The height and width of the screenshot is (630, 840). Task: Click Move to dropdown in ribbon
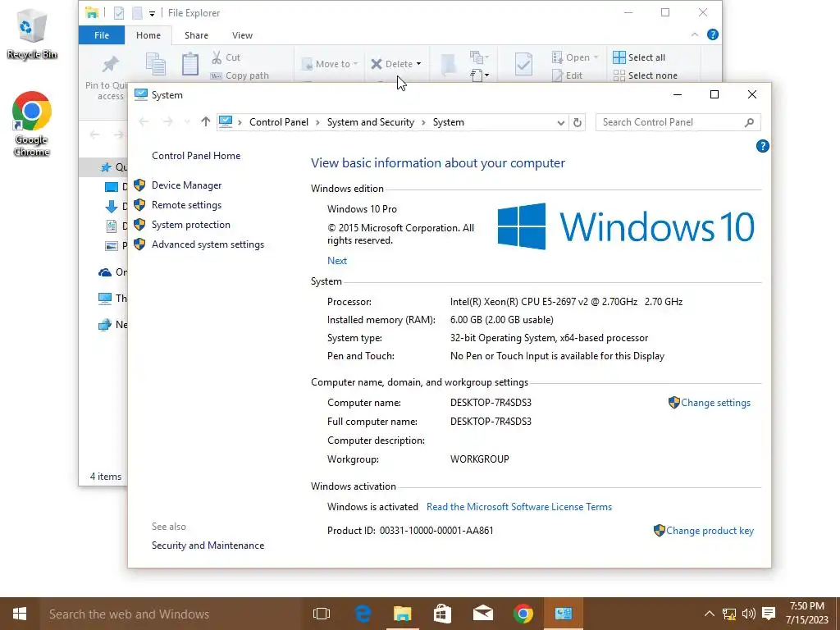[x=330, y=64]
